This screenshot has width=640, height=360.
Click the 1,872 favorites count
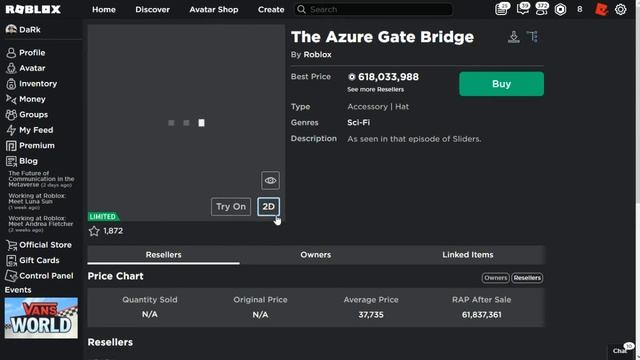pos(113,231)
